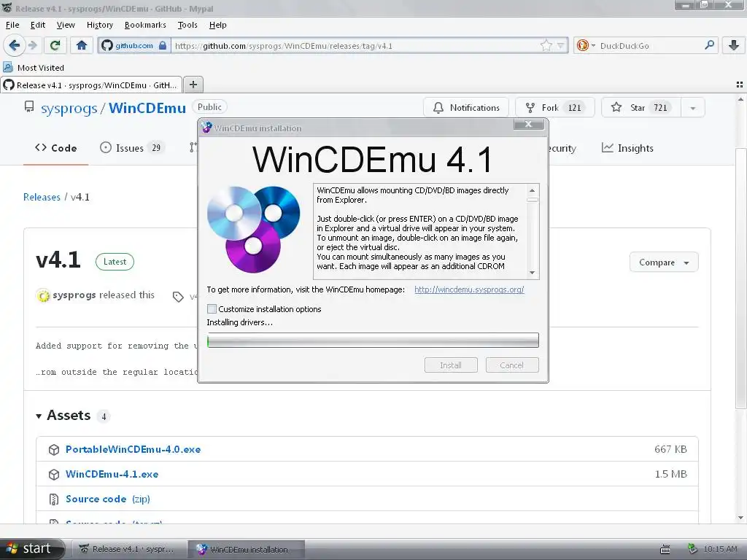Visit the wincdemu.sysprogs.org homepage link

(469, 289)
